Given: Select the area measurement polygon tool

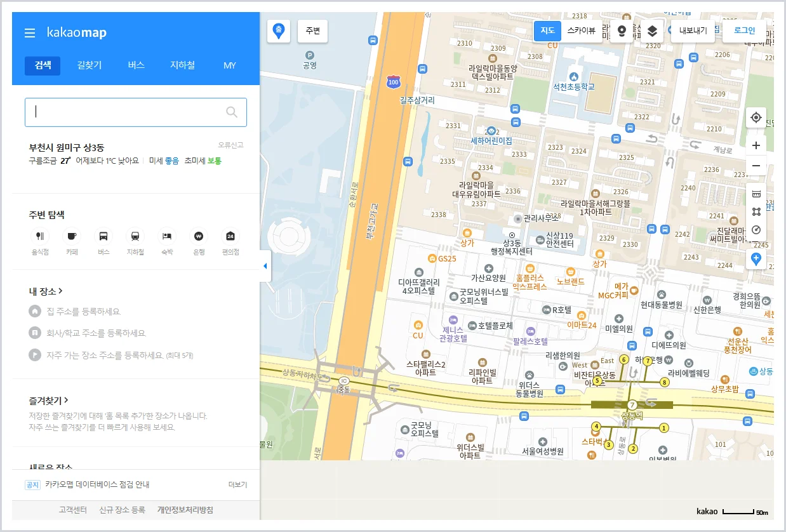Looking at the screenshot, I should [756, 212].
